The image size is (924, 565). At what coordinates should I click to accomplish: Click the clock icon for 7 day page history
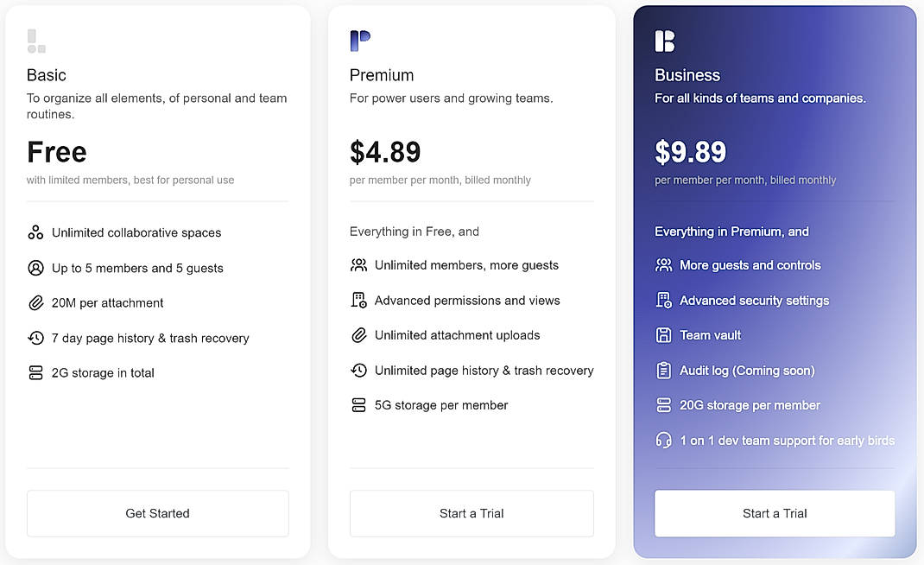tap(35, 338)
